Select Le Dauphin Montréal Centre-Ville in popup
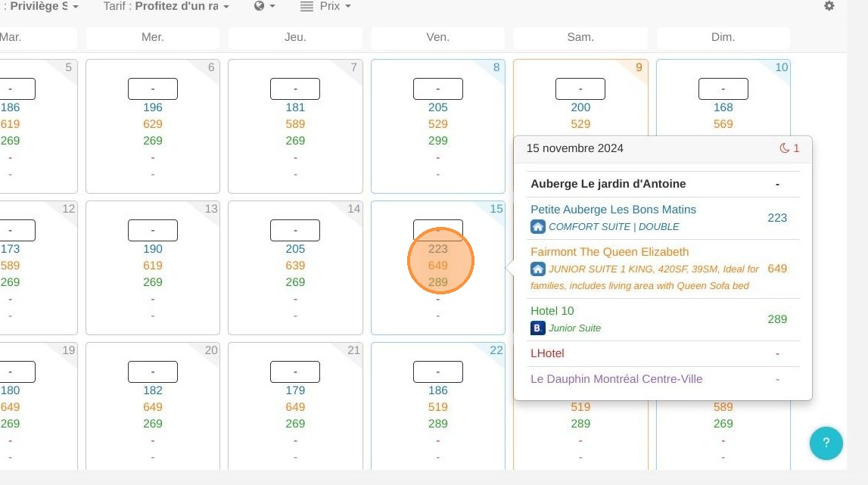The width and height of the screenshot is (868, 485). [x=616, y=379]
